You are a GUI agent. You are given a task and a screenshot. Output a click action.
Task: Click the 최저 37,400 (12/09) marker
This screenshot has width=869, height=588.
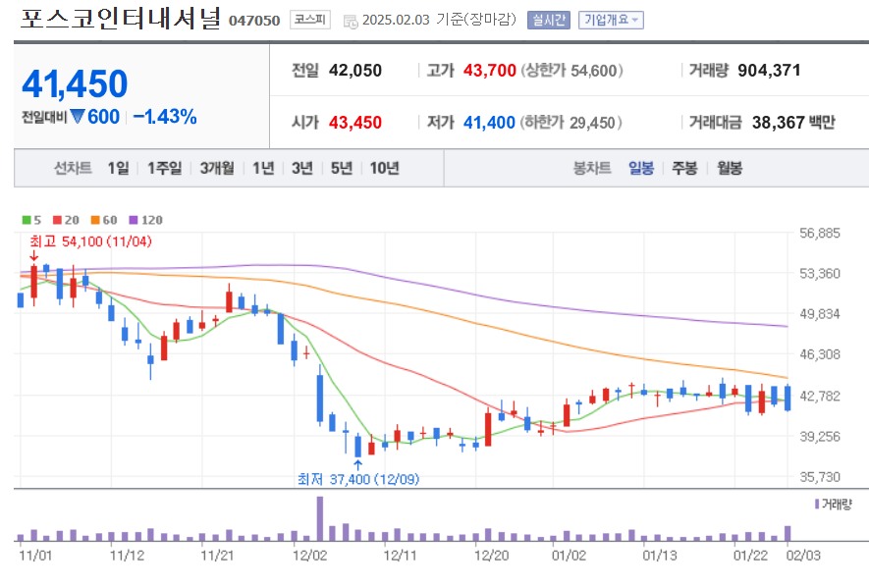coord(358,479)
